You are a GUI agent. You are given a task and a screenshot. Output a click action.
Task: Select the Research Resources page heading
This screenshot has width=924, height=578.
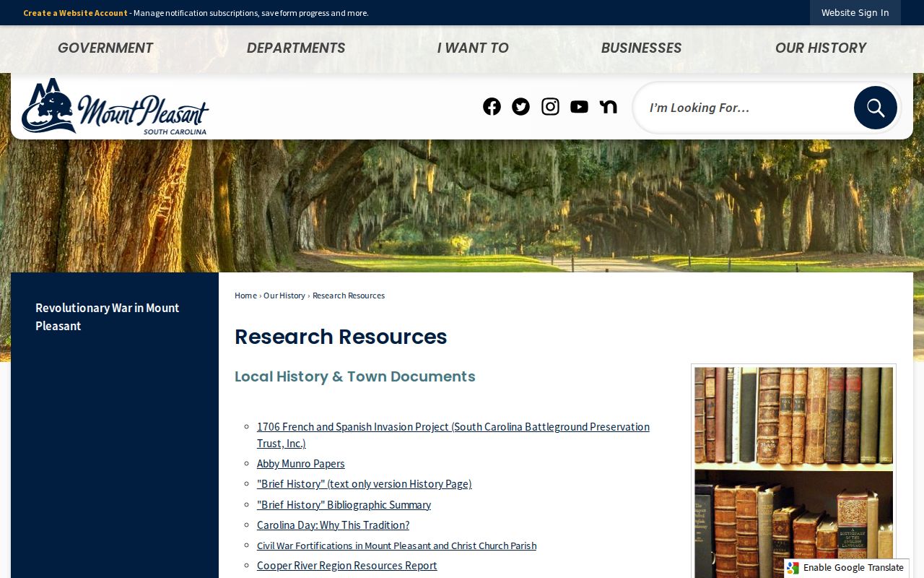(x=341, y=337)
